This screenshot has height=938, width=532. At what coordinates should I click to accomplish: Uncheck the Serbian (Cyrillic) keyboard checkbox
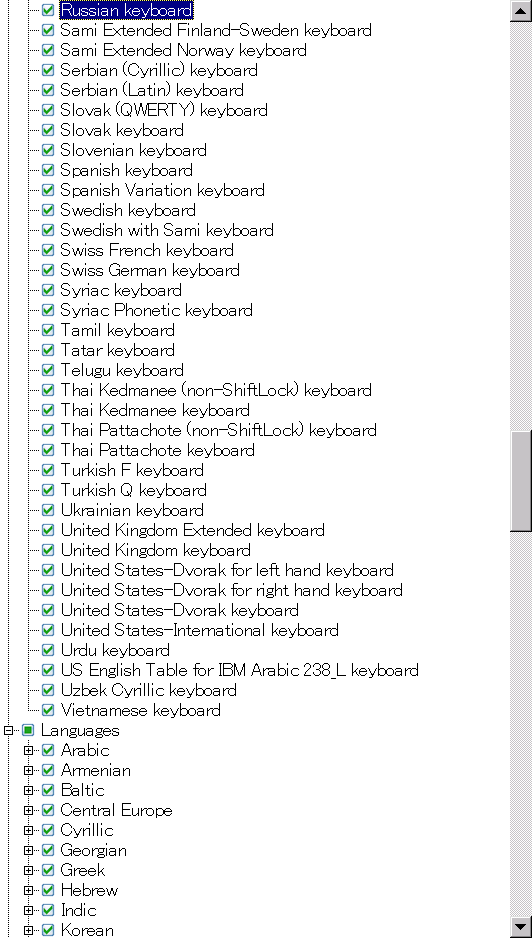pos(48,70)
